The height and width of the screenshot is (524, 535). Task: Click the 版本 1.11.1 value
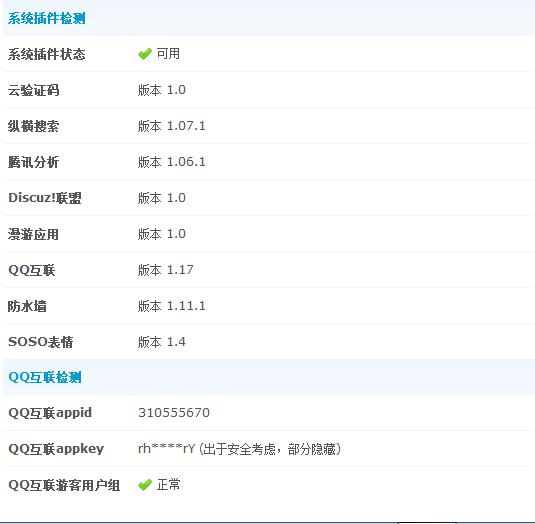pyautogui.click(x=172, y=306)
